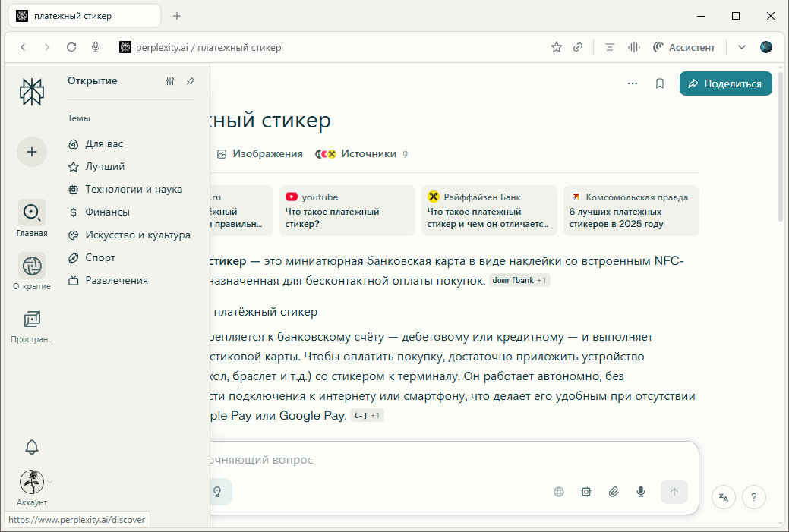This screenshot has width=789, height=532.
Task: Click microphone icon in follow-up box
Action: [641, 492]
